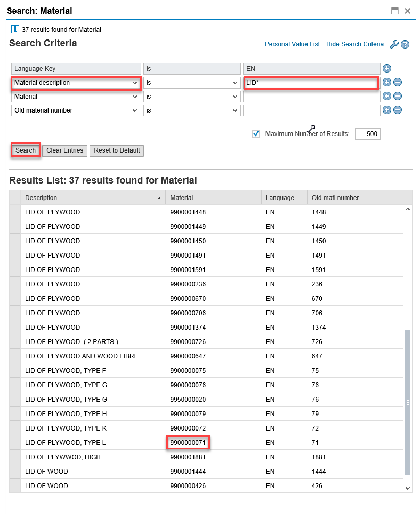Click material number 9900000236 cell
The height and width of the screenshot is (518, 420).
pyautogui.click(x=188, y=284)
